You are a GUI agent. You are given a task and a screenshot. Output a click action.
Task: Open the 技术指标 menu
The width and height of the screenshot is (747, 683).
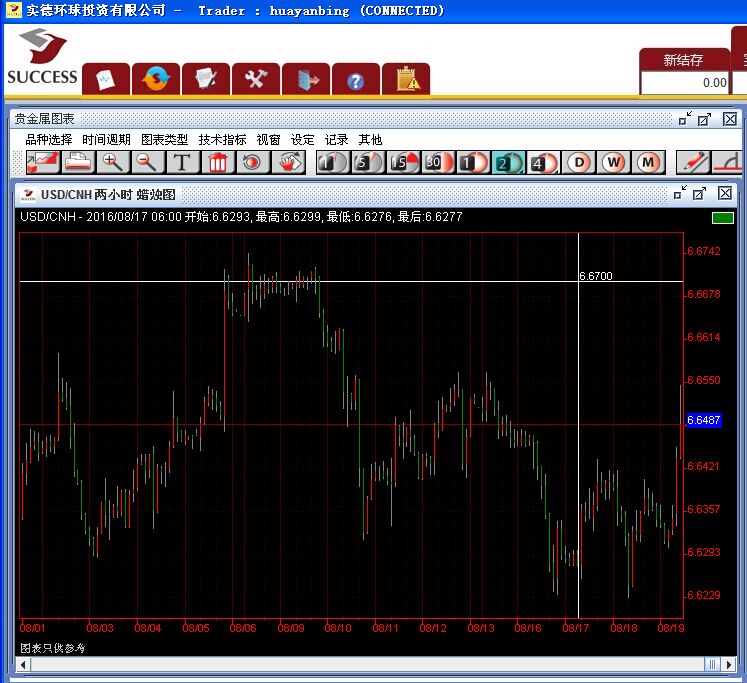coord(222,140)
